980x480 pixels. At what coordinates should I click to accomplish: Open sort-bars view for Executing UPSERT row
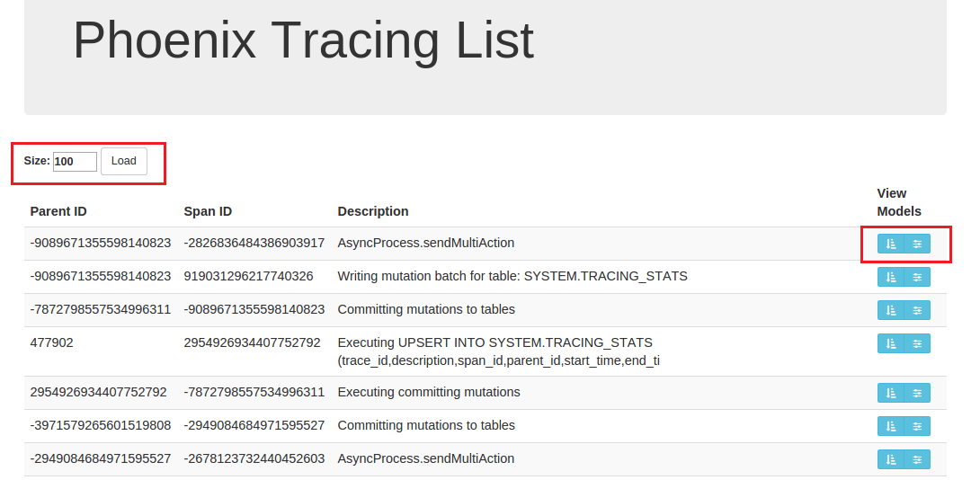(x=891, y=343)
